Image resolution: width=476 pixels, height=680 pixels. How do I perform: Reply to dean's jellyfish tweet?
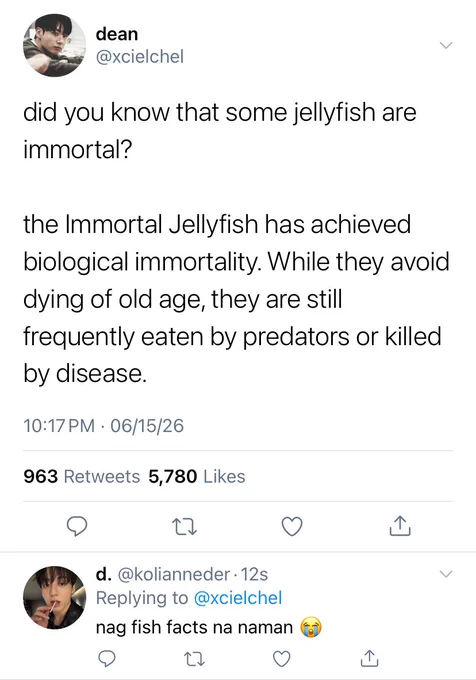pyautogui.click(x=77, y=526)
